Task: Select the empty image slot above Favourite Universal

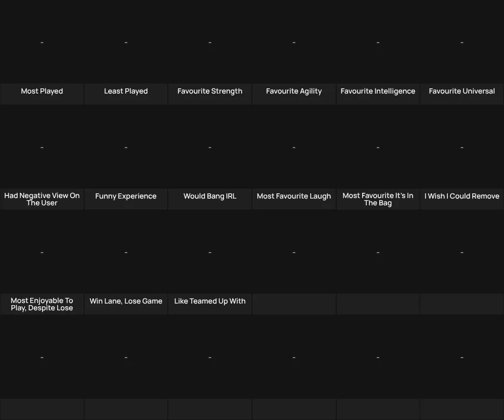Action: point(462,42)
